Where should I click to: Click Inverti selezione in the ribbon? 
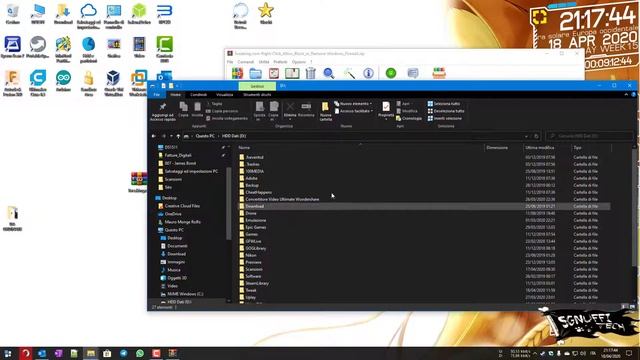[444, 118]
